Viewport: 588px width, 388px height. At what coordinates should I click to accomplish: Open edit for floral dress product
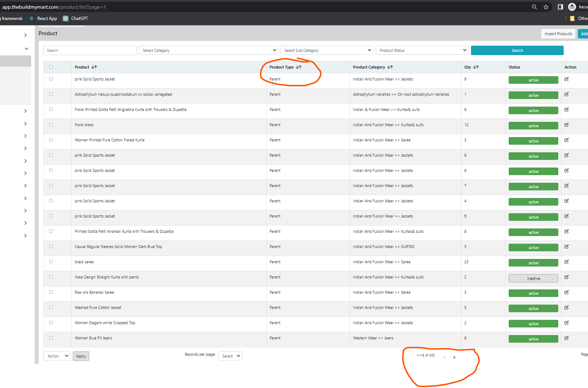[x=567, y=125]
